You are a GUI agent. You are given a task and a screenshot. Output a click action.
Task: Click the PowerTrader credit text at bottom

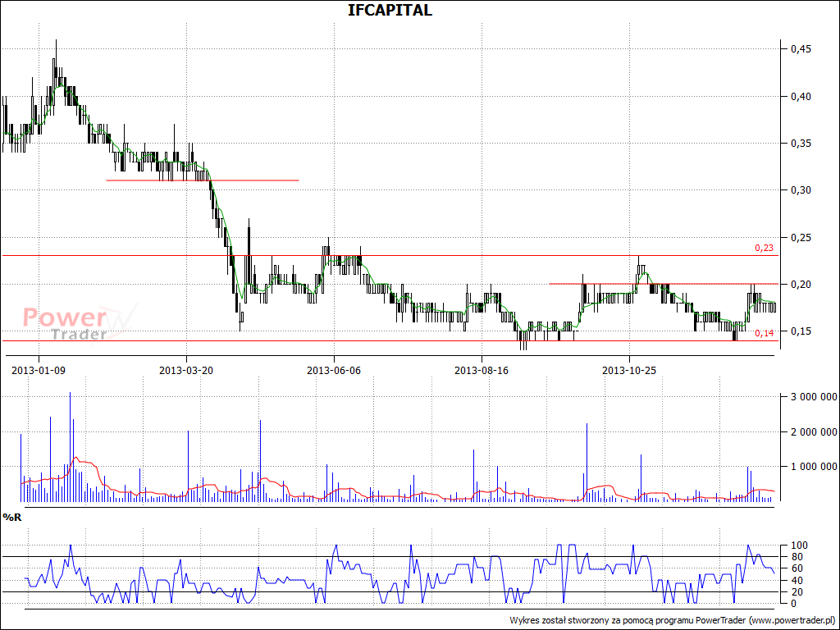[673, 620]
